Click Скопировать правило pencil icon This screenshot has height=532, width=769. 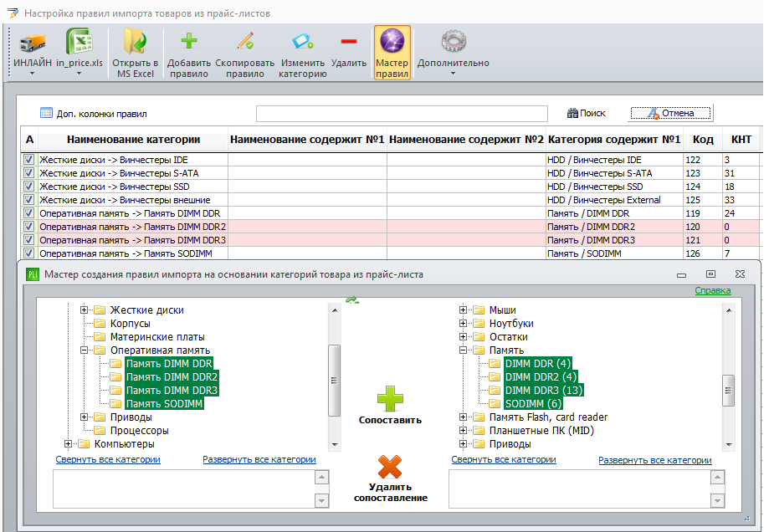245,41
